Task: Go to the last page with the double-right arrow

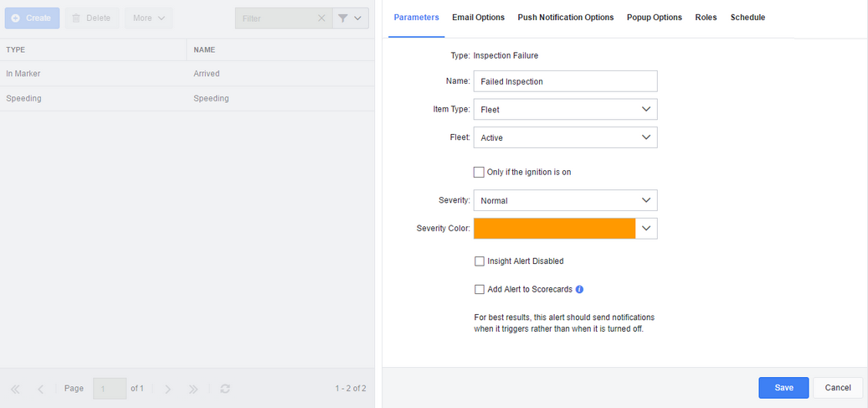Action: click(193, 390)
